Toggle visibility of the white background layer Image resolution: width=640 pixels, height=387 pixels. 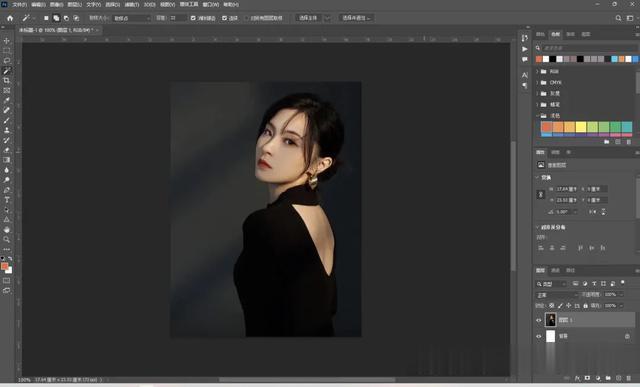click(539, 336)
